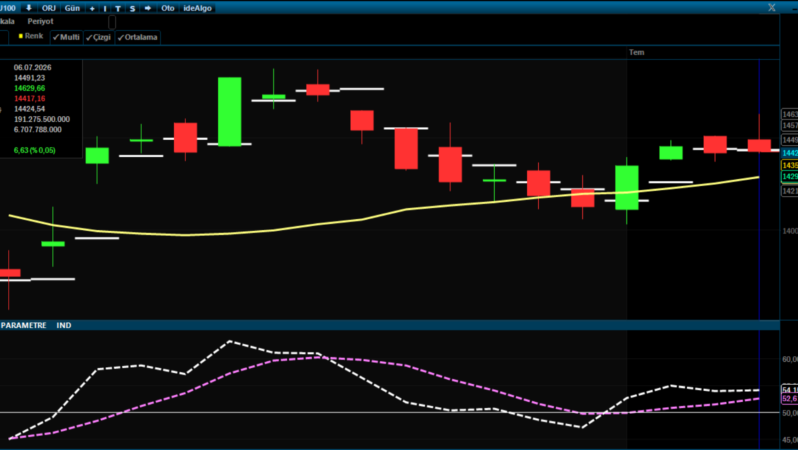
Task: Toggle the Multi checkbox
Action: 67,37
